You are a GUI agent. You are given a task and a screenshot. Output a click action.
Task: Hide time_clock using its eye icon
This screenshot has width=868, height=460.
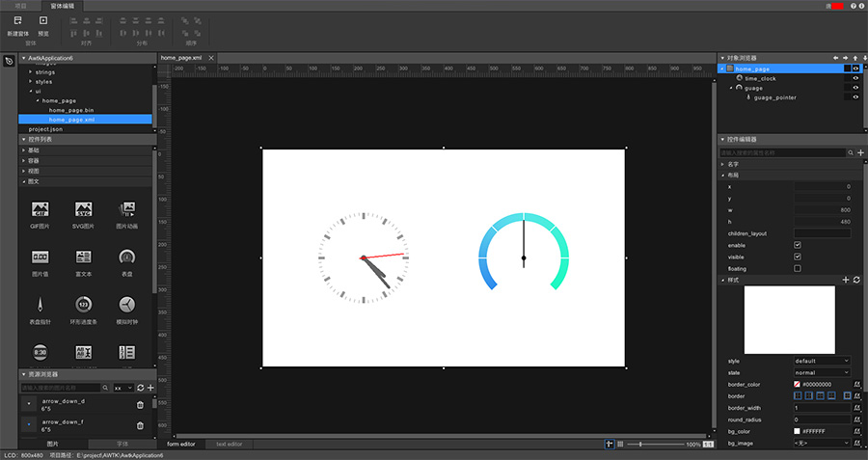point(855,78)
